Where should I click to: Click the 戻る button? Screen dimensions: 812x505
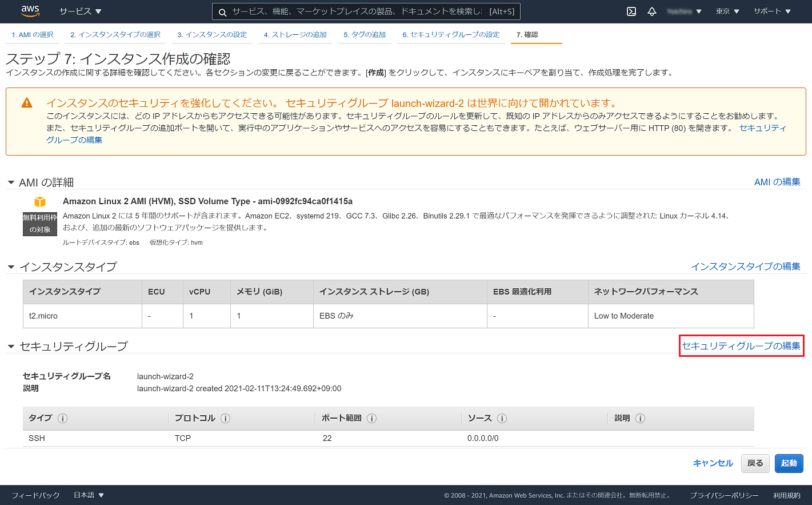(755, 463)
